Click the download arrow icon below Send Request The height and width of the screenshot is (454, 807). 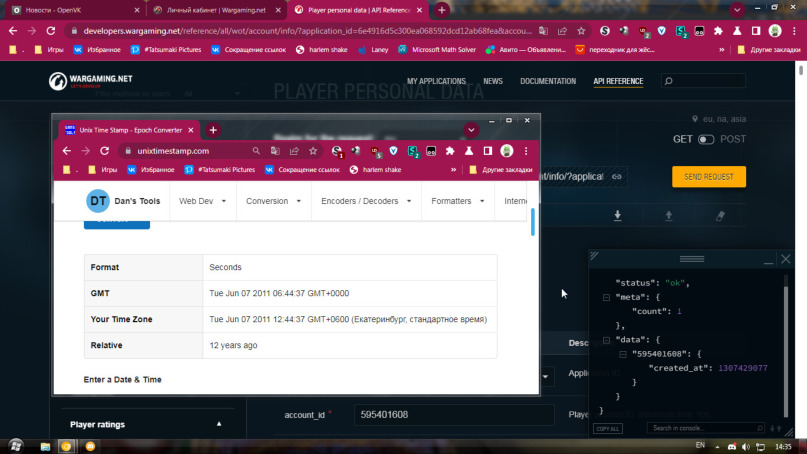pos(618,216)
